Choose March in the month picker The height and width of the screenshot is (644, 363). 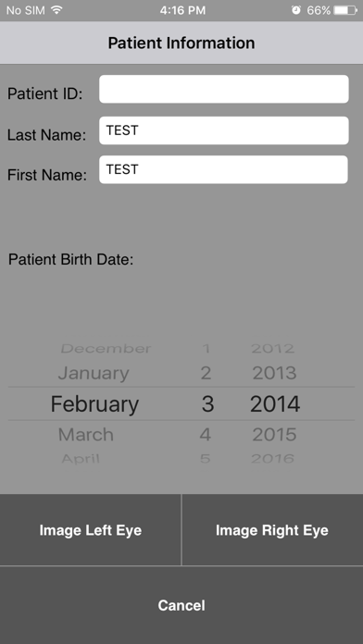[86, 435]
